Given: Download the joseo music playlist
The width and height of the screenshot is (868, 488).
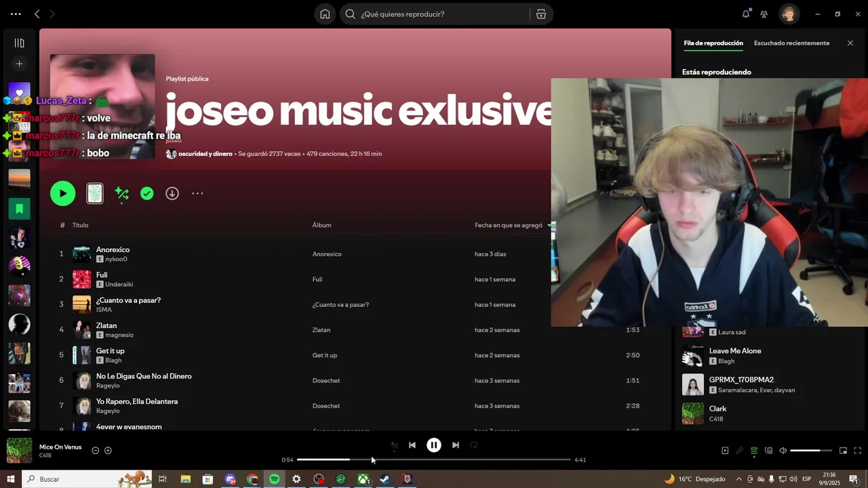Looking at the screenshot, I should tap(172, 193).
